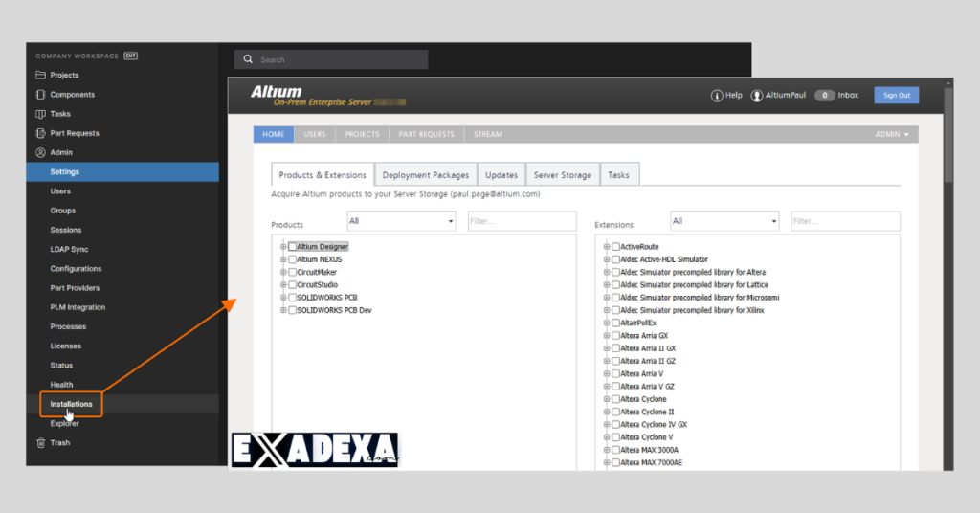Click the Help info icon

[717, 96]
